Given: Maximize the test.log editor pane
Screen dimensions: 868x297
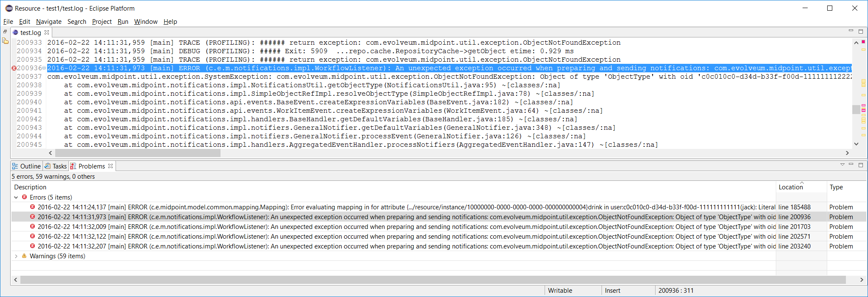Looking at the screenshot, I should 861,31.
